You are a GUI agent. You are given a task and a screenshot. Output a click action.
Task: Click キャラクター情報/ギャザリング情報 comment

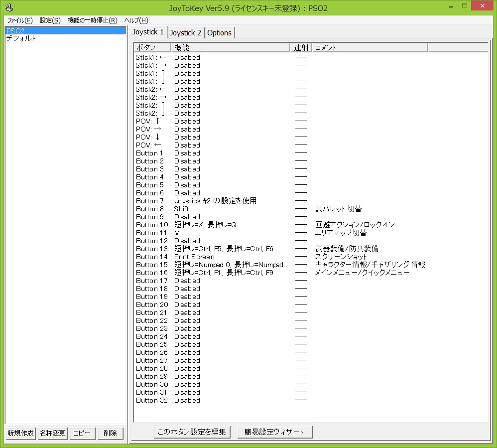(x=370, y=265)
